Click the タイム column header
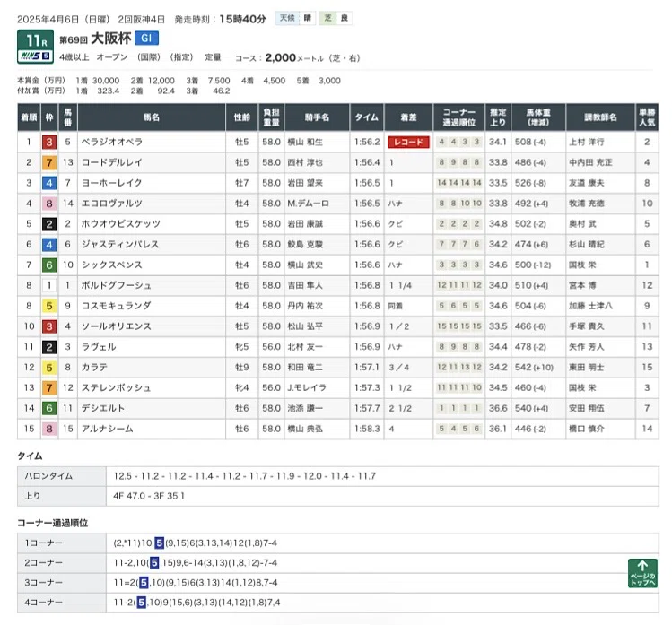This screenshot has width=672, height=625. coord(367,117)
